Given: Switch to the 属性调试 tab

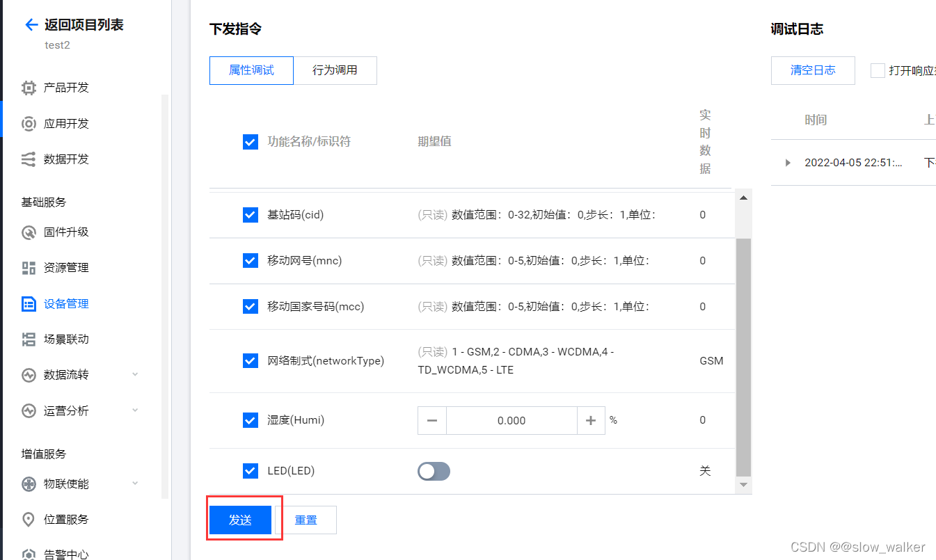Looking at the screenshot, I should coord(251,70).
